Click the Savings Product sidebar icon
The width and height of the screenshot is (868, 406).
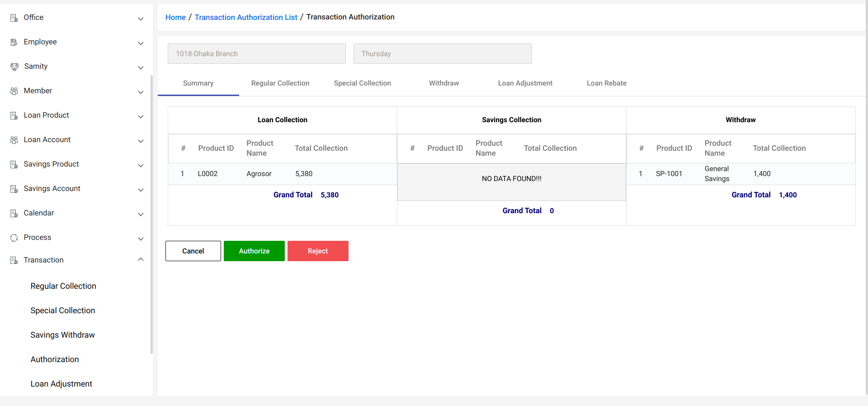[14, 164]
